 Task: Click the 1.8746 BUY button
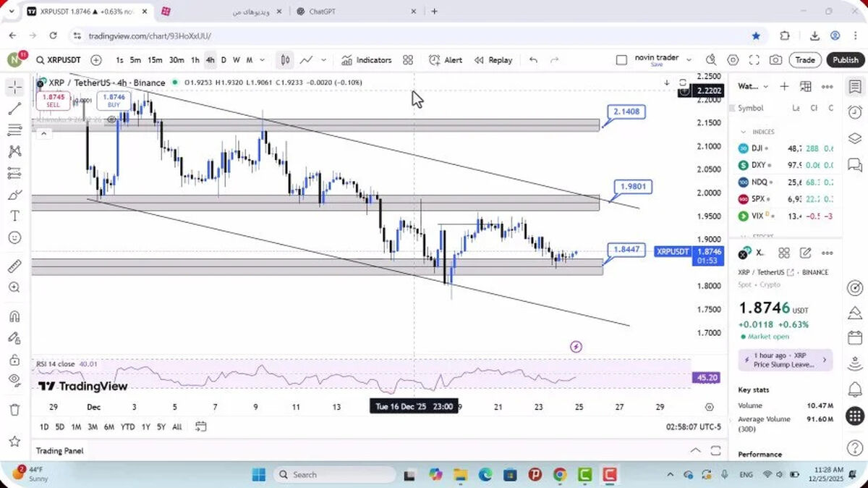114,100
